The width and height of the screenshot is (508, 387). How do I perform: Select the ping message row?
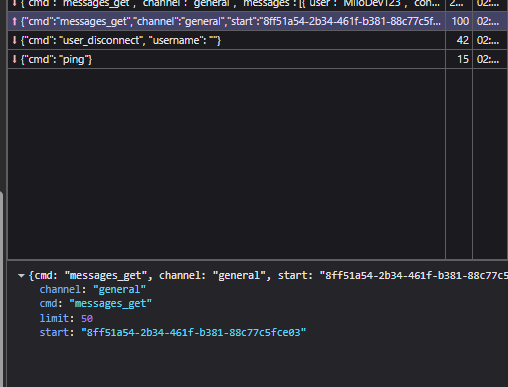pyautogui.click(x=257, y=59)
